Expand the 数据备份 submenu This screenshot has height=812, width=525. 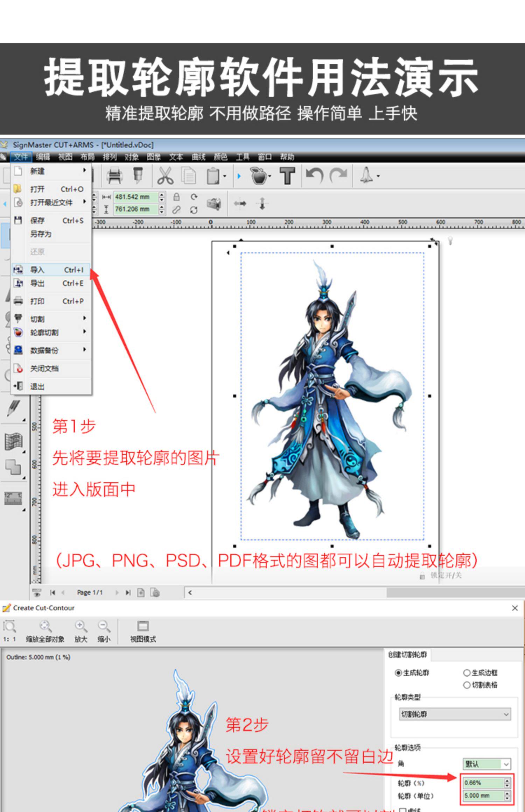click(x=51, y=350)
